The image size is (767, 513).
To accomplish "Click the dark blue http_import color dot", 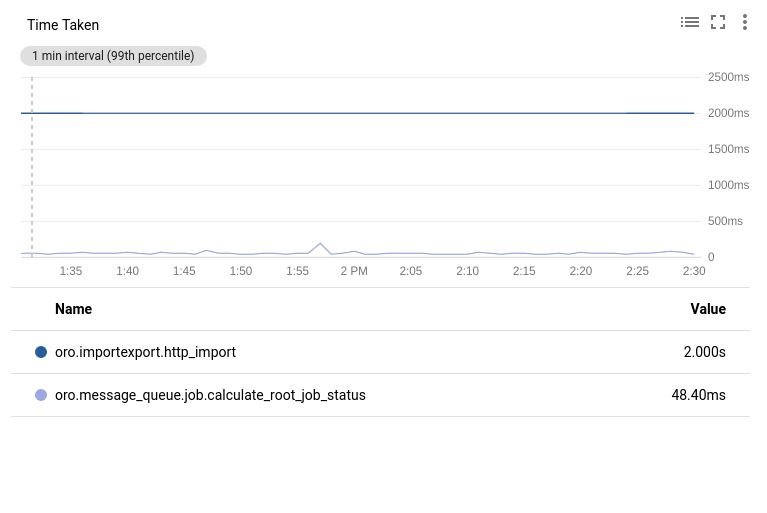I will point(41,352).
